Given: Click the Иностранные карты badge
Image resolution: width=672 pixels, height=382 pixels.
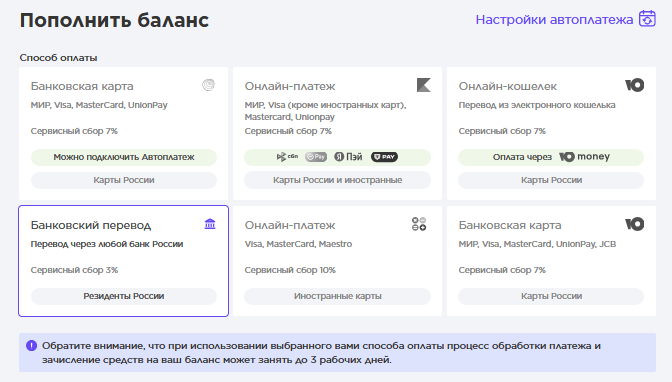Looking at the screenshot, I should [x=337, y=296].
